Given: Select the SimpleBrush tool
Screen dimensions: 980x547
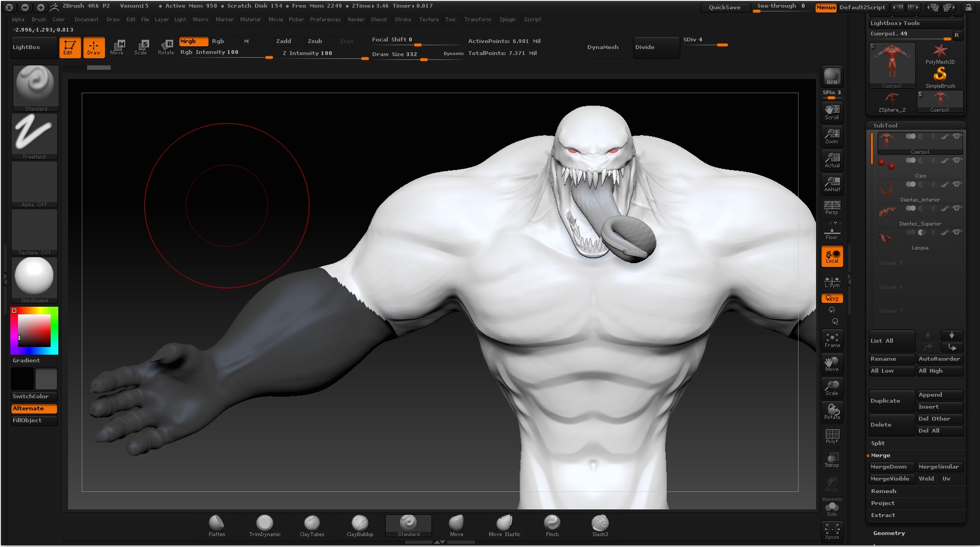Looking at the screenshot, I should coord(940,78).
